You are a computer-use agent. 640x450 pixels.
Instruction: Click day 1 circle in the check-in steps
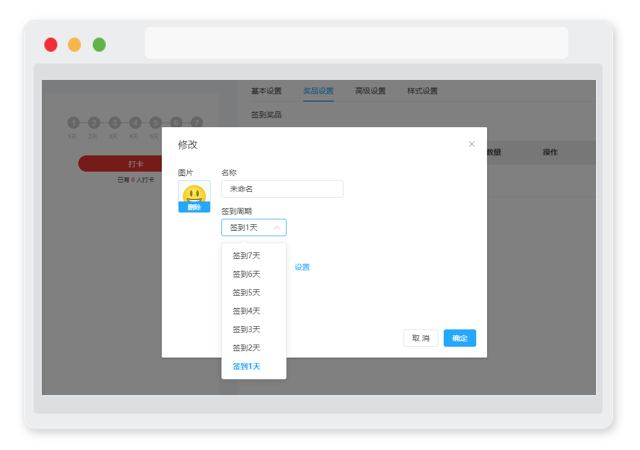[x=73, y=123]
